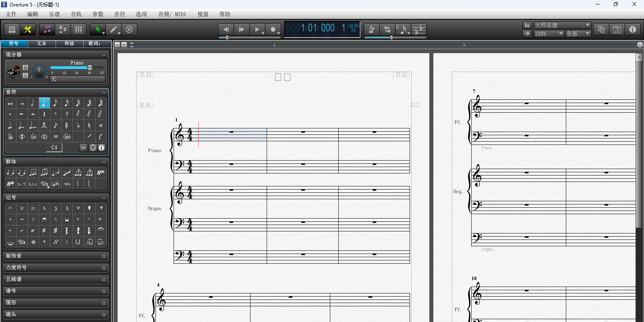Click the music library briefcase icon

point(617,29)
